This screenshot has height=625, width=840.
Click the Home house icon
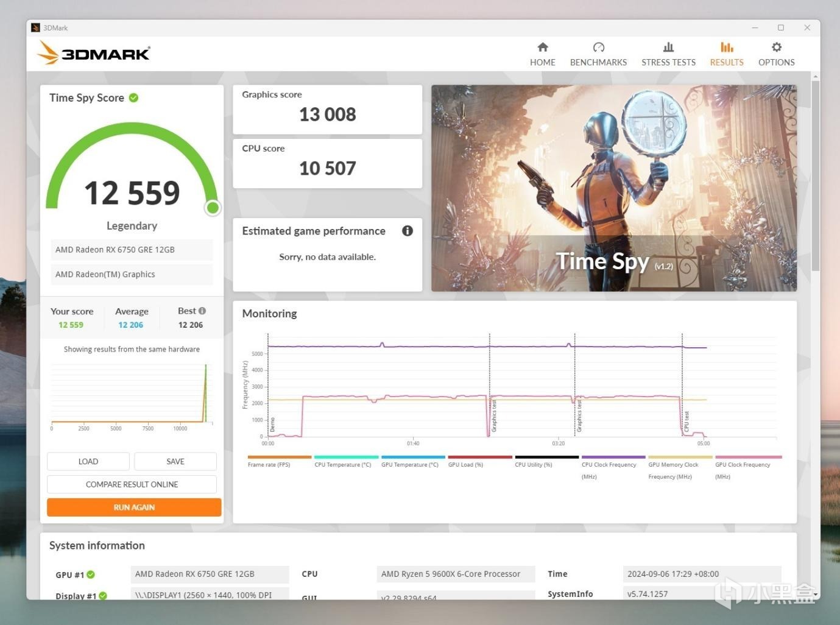click(543, 47)
